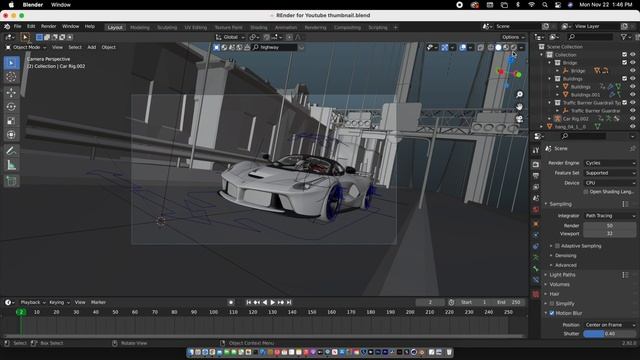Hide Car Rig.002 with its eye icon
This screenshot has width=640, height=360.
(x=633, y=119)
